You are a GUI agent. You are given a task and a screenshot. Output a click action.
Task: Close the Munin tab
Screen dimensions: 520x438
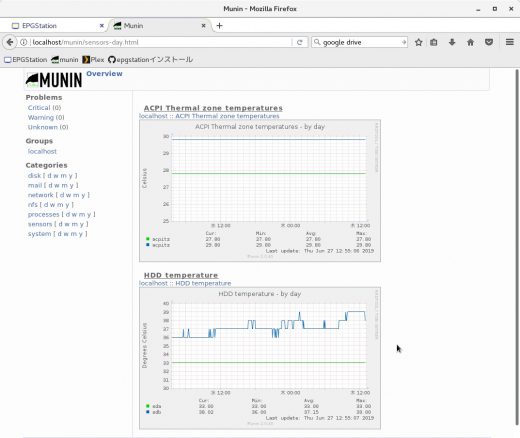pyautogui.click(x=203, y=26)
